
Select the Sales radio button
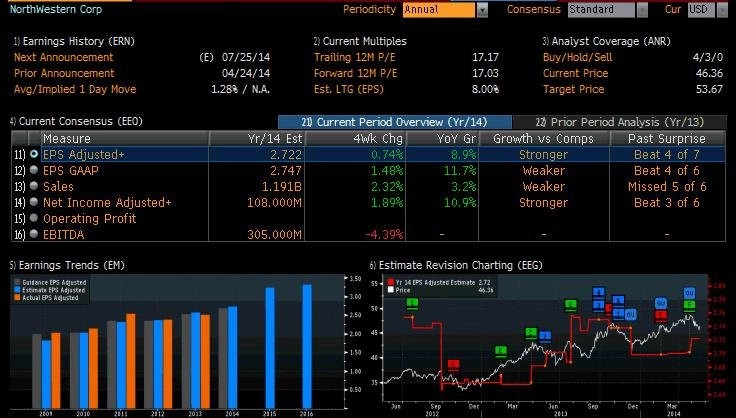point(34,186)
